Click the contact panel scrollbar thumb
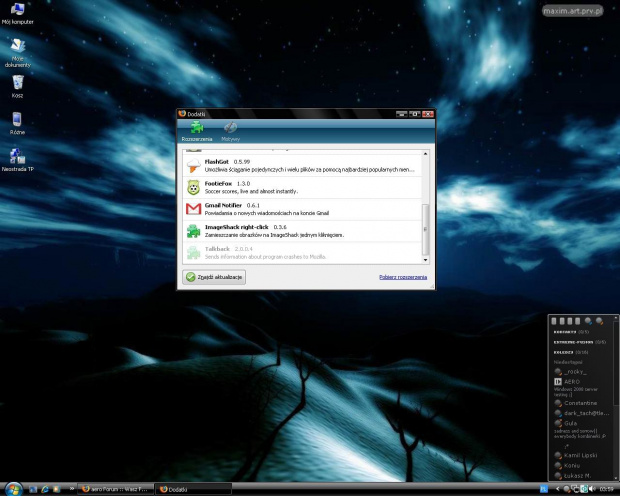620x496 pixels. 616,363
